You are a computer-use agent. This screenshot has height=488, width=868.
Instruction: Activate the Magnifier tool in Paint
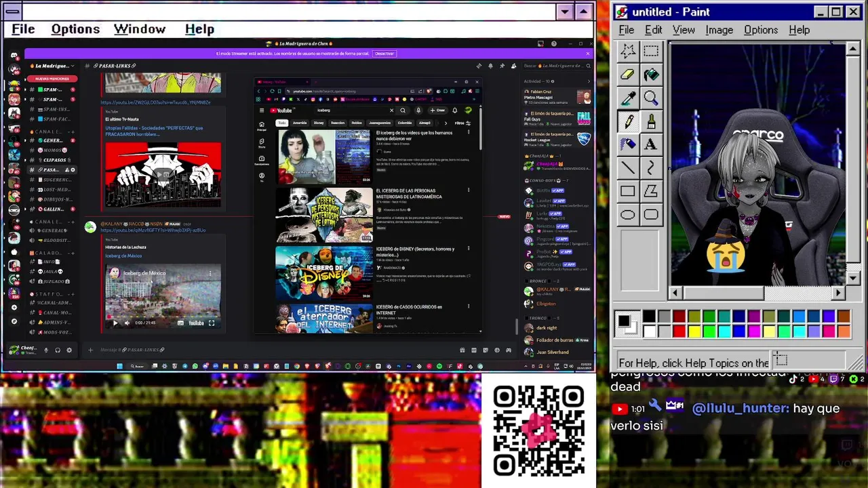[651, 98]
